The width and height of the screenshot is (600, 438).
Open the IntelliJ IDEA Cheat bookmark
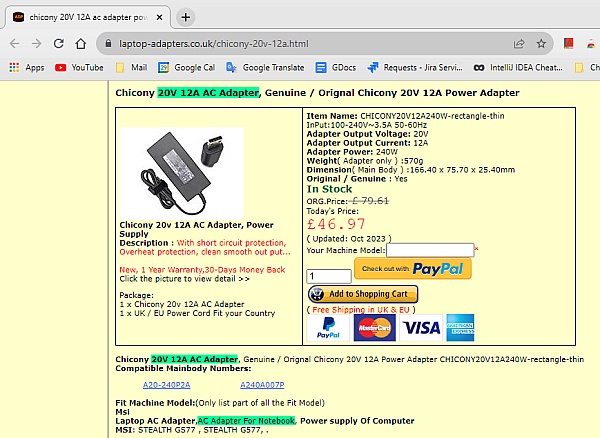(518, 68)
